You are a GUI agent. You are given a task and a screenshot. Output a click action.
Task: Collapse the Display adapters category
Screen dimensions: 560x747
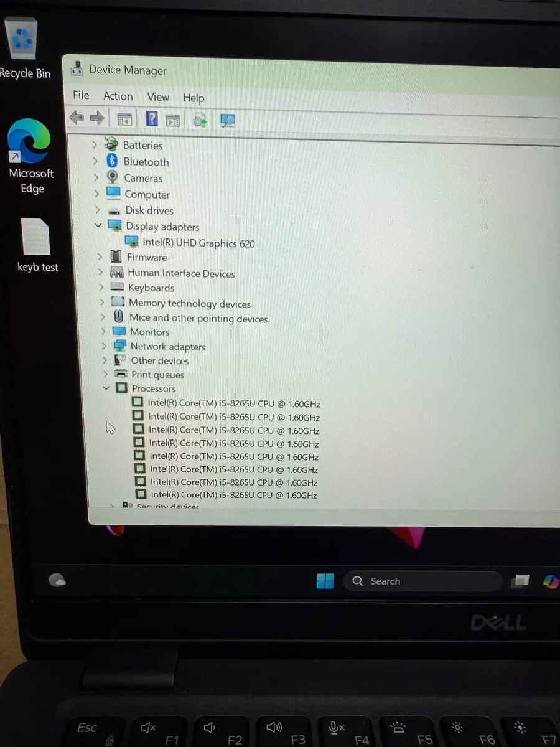click(x=98, y=225)
